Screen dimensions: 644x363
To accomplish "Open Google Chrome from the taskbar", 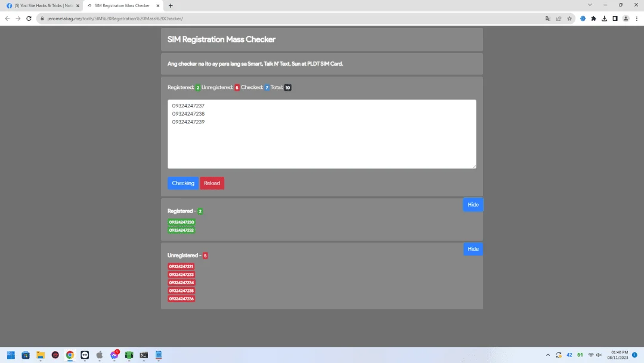I will click(x=70, y=355).
